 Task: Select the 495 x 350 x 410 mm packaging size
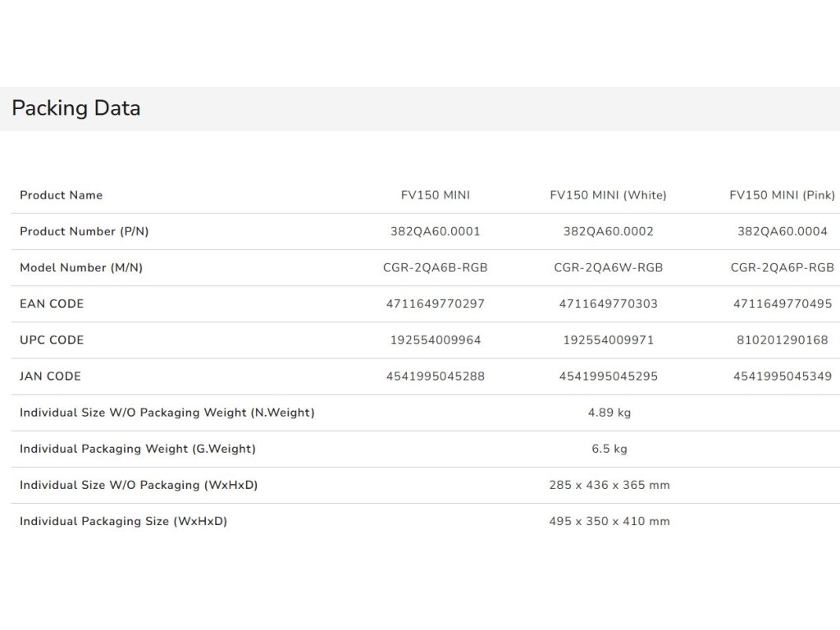609,521
